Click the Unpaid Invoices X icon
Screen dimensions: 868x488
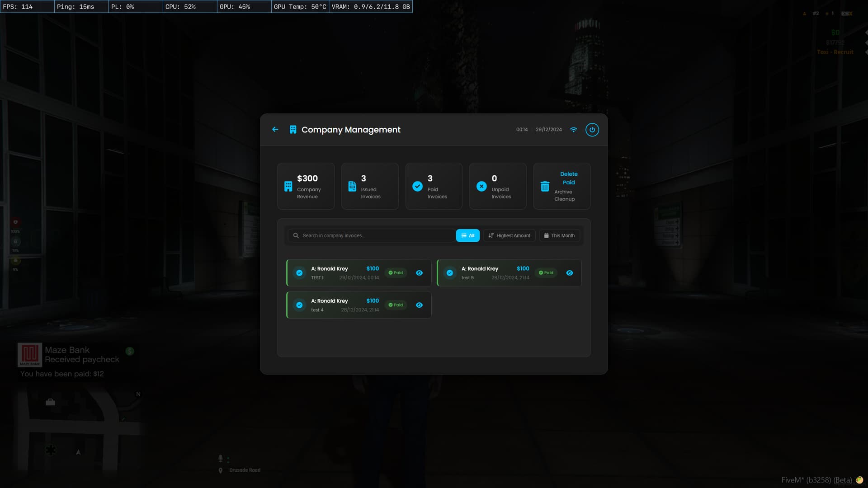click(481, 186)
